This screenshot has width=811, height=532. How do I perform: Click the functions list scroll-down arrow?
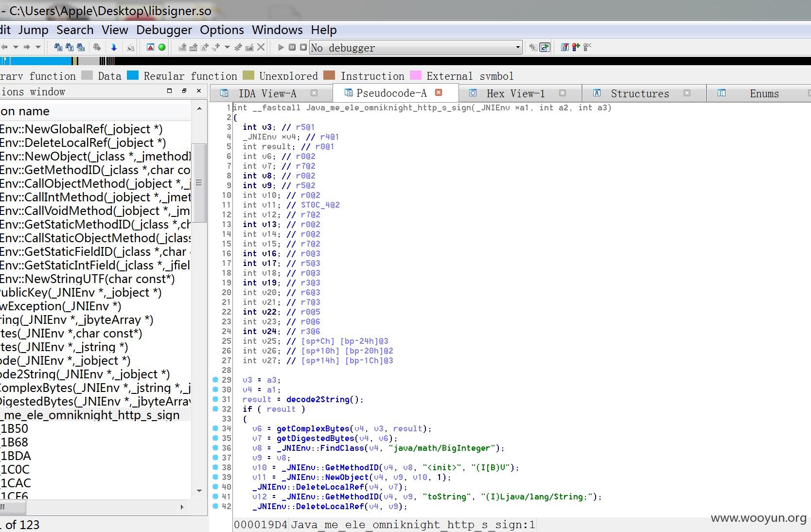pyautogui.click(x=199, y=491)
